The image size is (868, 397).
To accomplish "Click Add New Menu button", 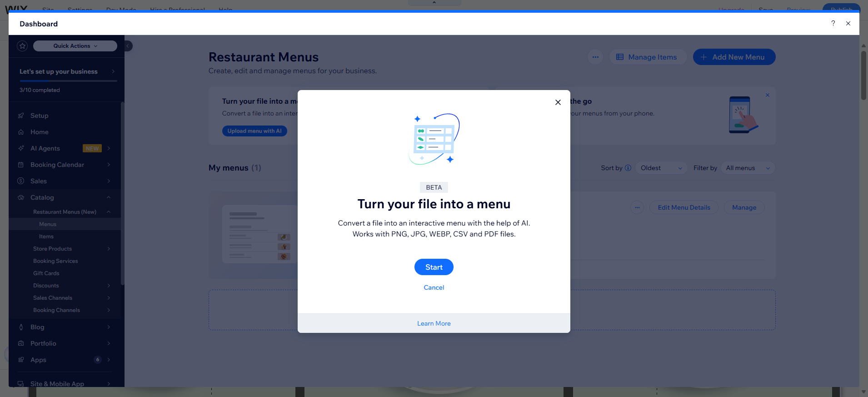I will 734,57.
